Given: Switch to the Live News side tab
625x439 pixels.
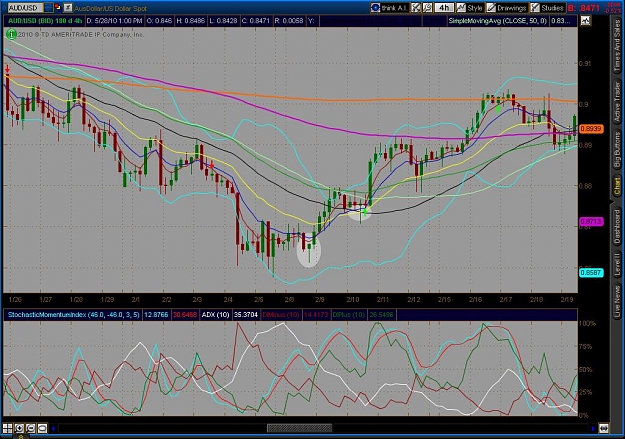Looking at the screenshot, I should click(x=617, y=299).
